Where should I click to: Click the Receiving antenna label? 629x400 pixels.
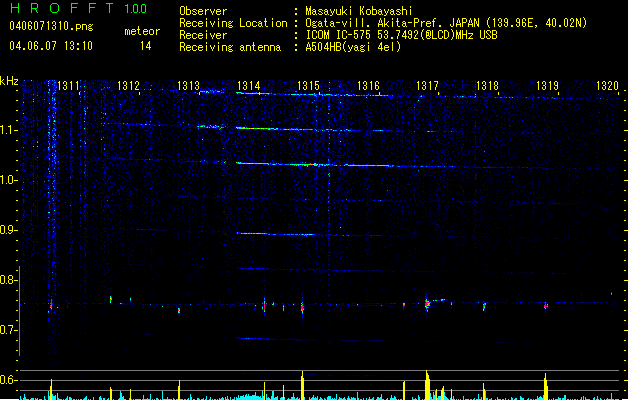[x=230, y=47]
